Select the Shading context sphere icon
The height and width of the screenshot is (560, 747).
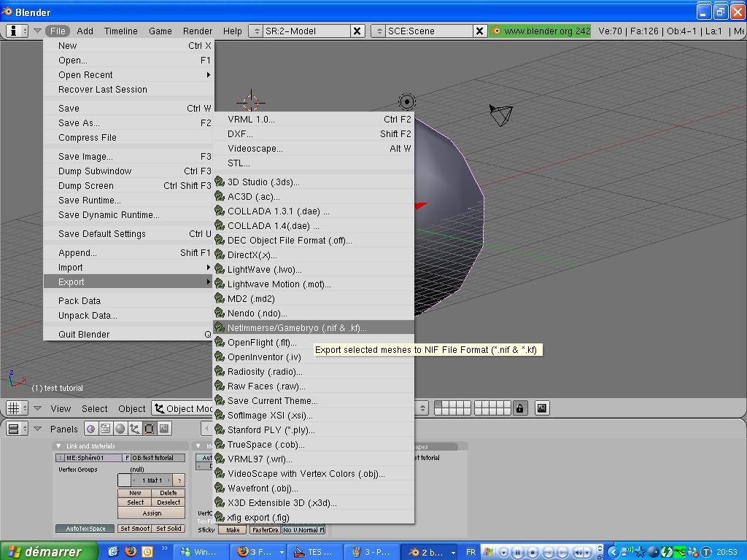tap(120, 429)
